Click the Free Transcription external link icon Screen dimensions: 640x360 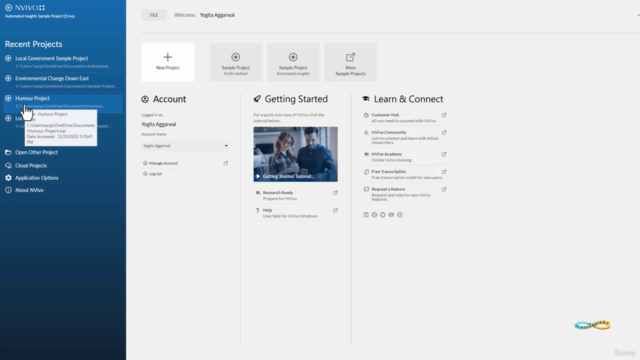pyautogui.click(x=444, y=172)
